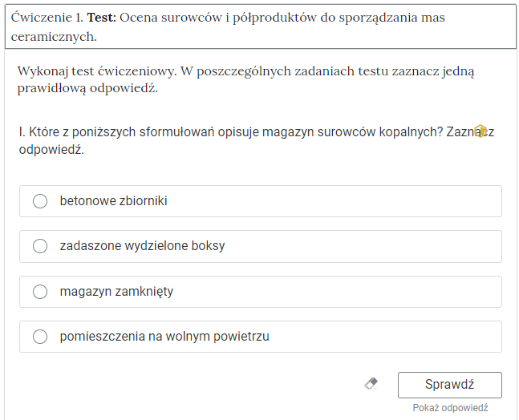519x420 pixels.
Task: Click the word 'odpowiedź.' ending the question
Action: 51,150
